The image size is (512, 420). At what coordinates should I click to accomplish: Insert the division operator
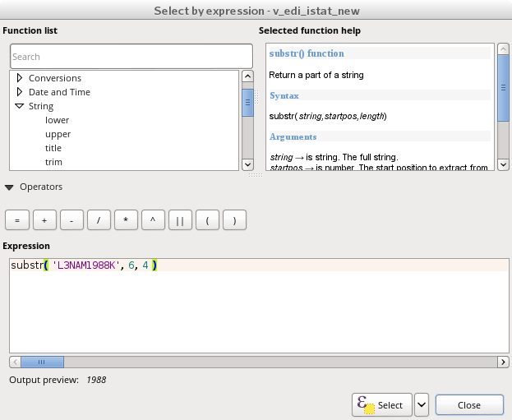[99, 220]
